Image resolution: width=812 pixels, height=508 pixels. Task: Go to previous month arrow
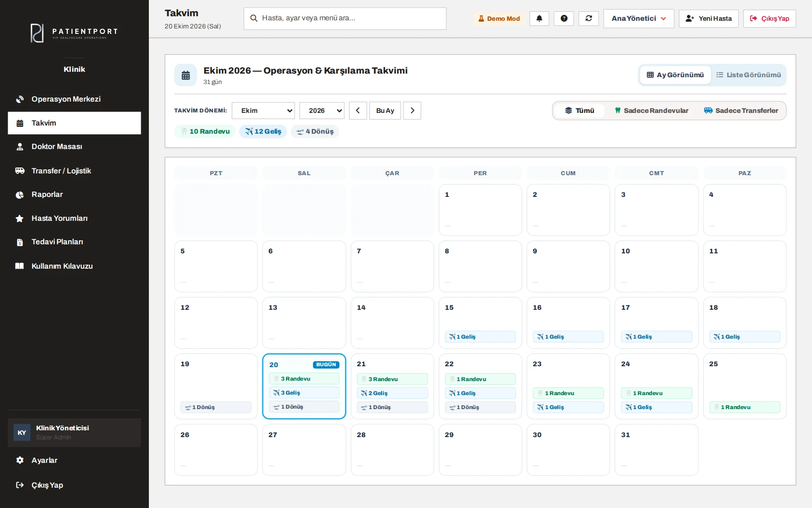click(358, 111)
